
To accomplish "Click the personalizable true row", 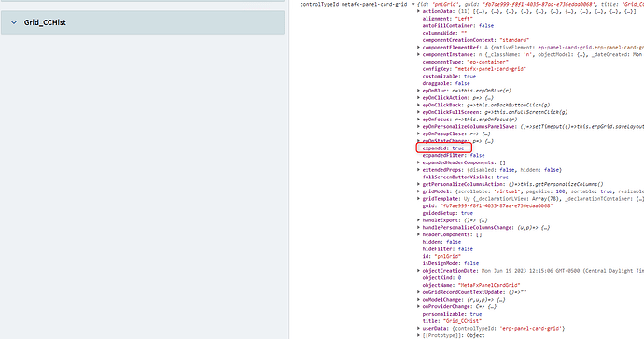I will 452,314.
